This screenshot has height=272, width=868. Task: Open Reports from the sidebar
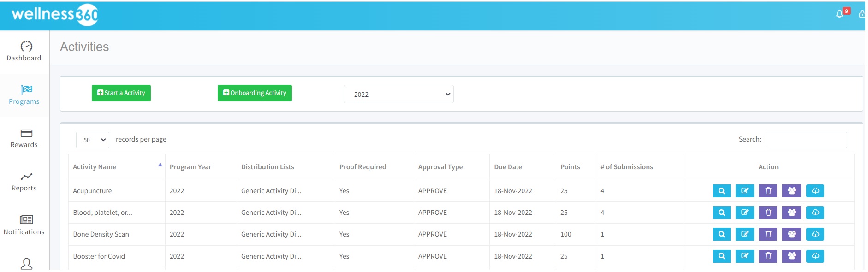(x=24, y=182)
